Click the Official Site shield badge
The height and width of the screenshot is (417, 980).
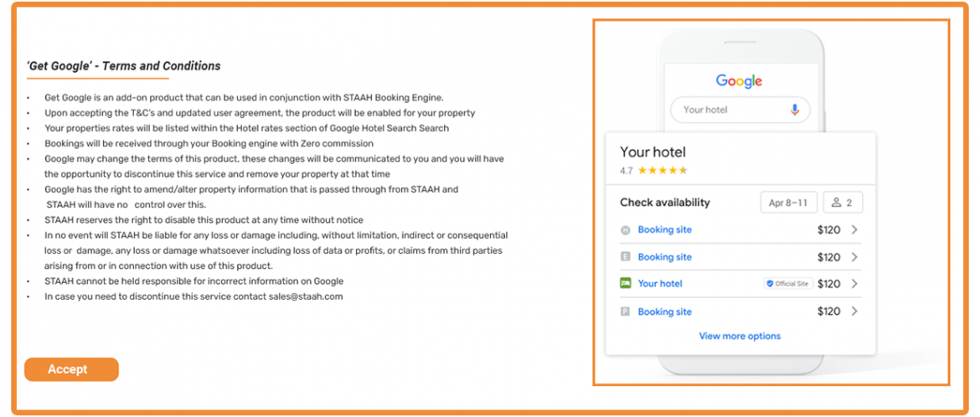coord(787,284)
